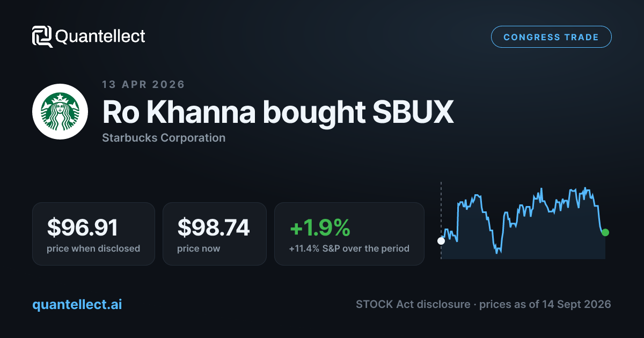Click the white start dot on chart

[441, 241]
